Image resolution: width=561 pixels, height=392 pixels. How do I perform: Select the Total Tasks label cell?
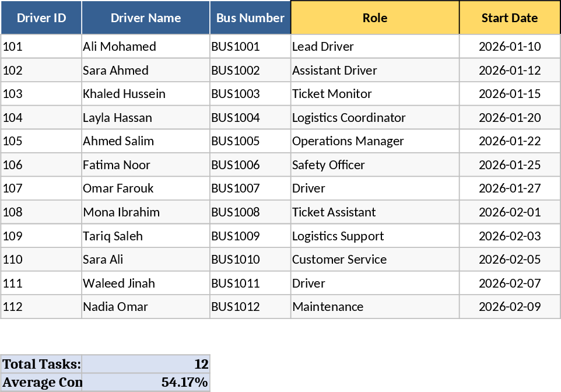(x=41, y=365)
